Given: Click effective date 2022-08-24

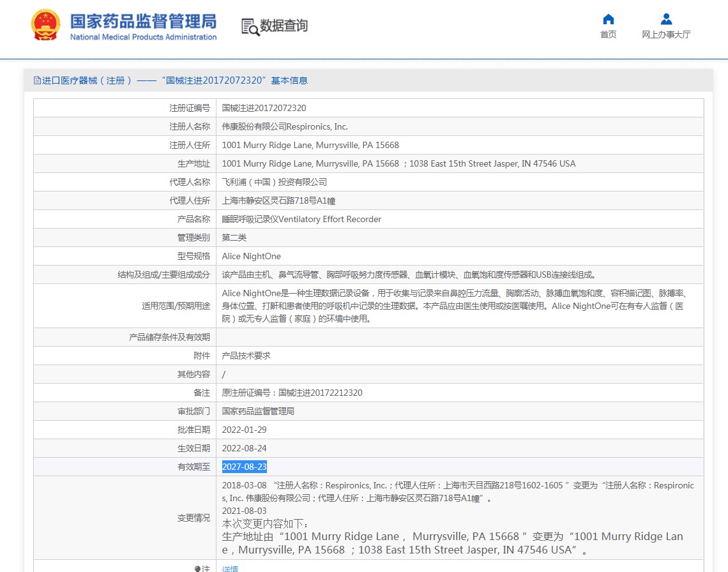Looking at the screenshot, I should coord(244,449).
